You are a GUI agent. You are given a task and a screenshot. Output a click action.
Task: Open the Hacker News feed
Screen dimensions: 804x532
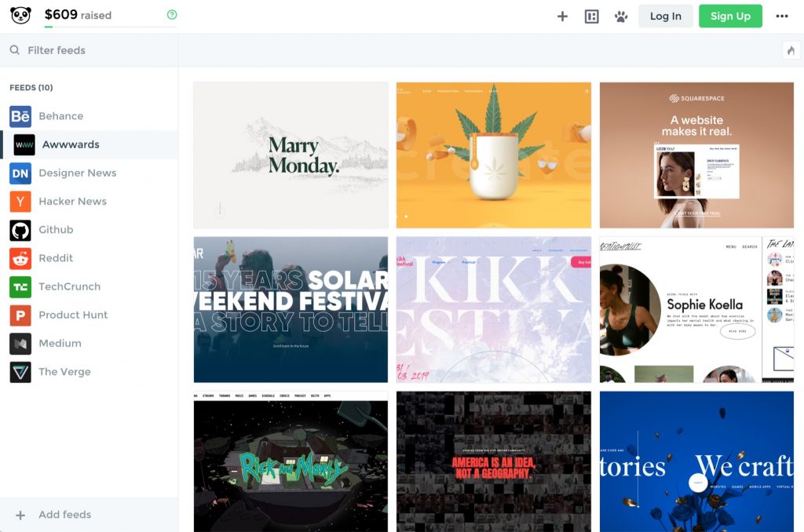tap(72, 201)
